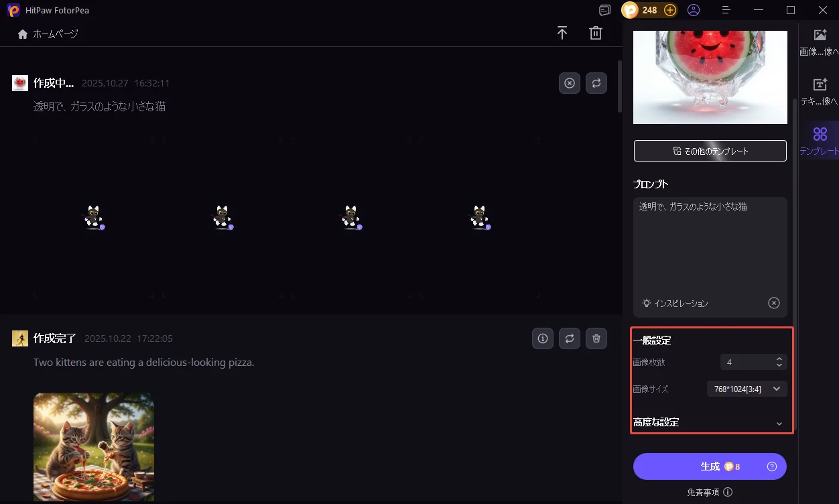Show info for the kittens pizza task

tap(543, 338)
